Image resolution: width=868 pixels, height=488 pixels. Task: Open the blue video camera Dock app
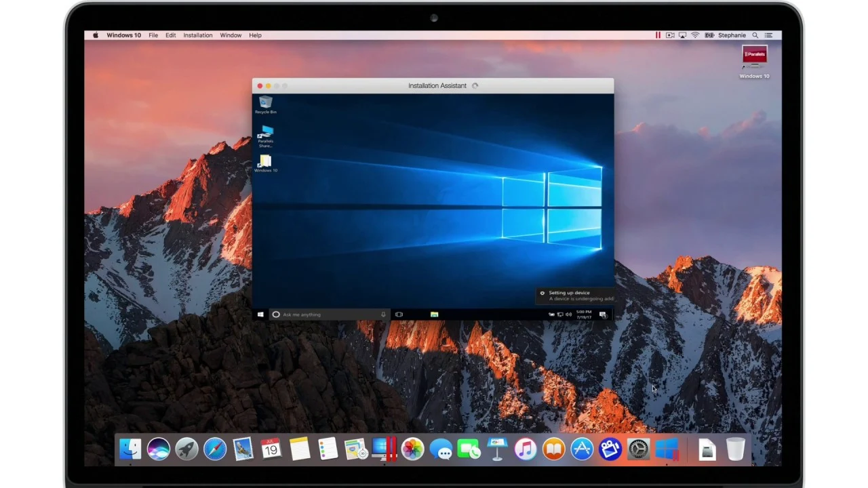(610, 449)
